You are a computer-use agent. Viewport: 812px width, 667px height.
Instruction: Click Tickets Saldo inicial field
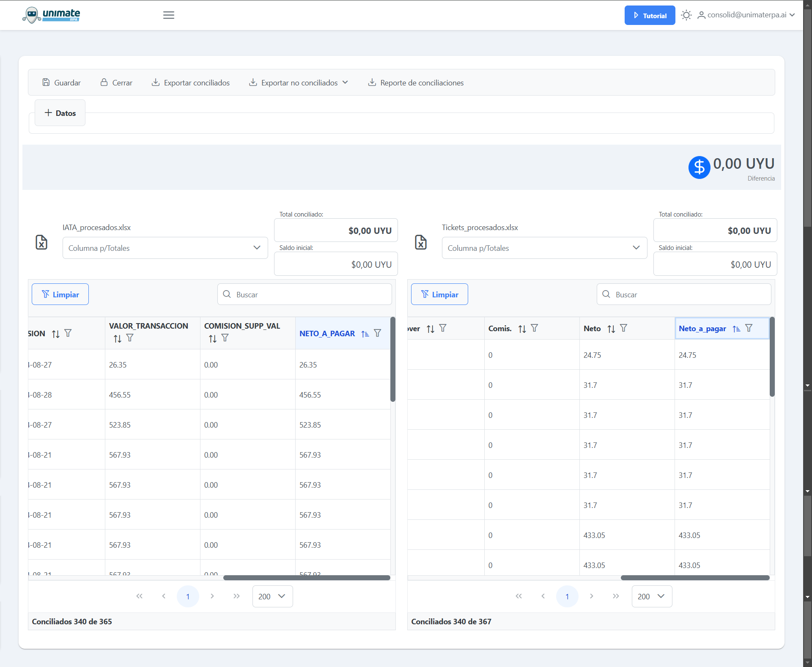point(715,264)
